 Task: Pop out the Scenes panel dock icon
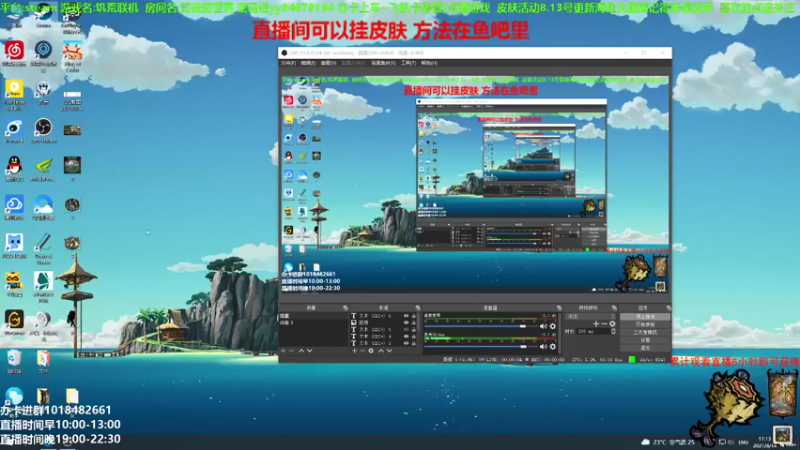(345, 308)
